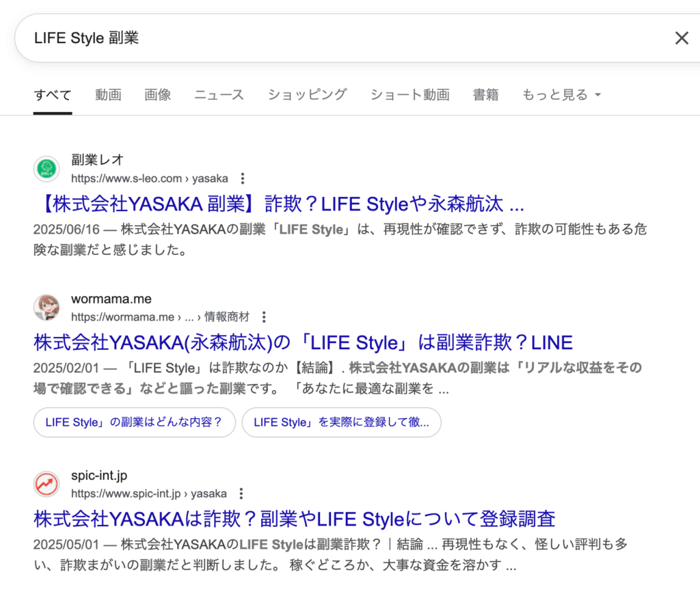Click sitelink LIFE Style」を実際に登録して徹...

342,422
